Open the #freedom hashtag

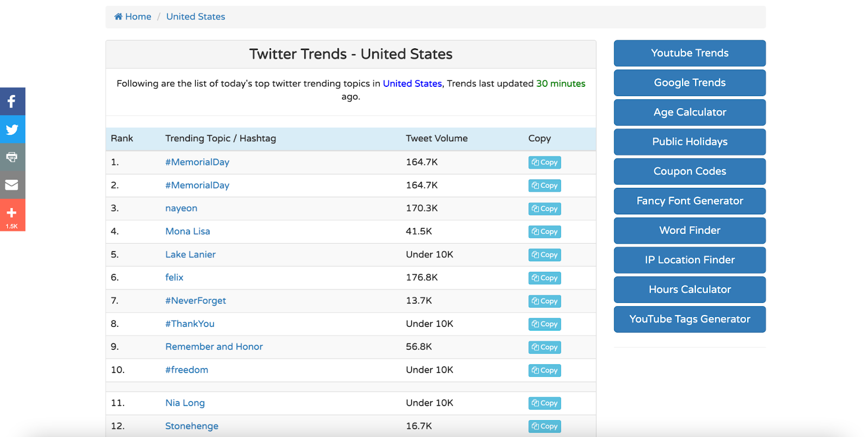(187, 370)
